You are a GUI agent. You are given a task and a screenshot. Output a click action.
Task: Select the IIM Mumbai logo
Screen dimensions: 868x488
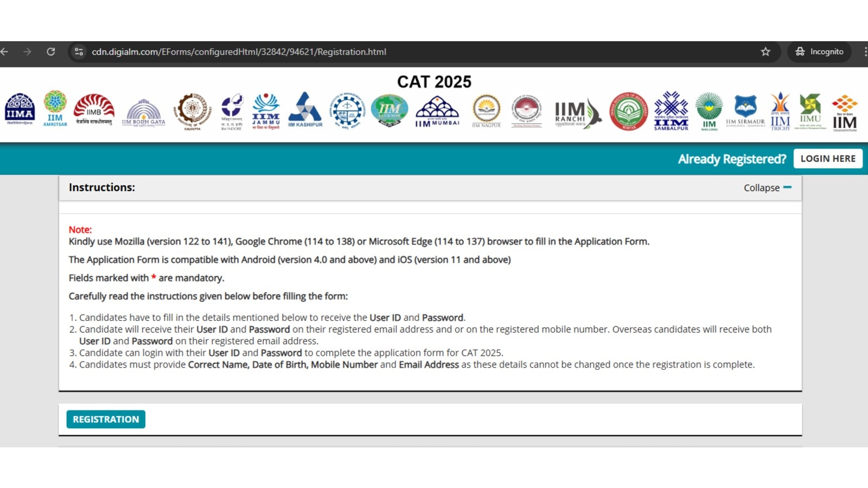pyautogui.click(x=437, y=110)
